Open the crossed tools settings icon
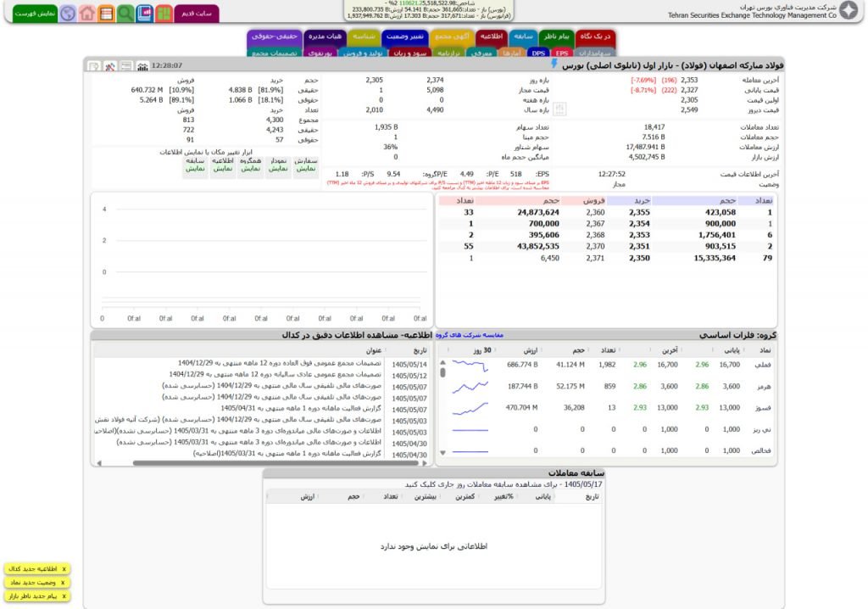Viewport: 868px width, 609px height. click(110, 66)
